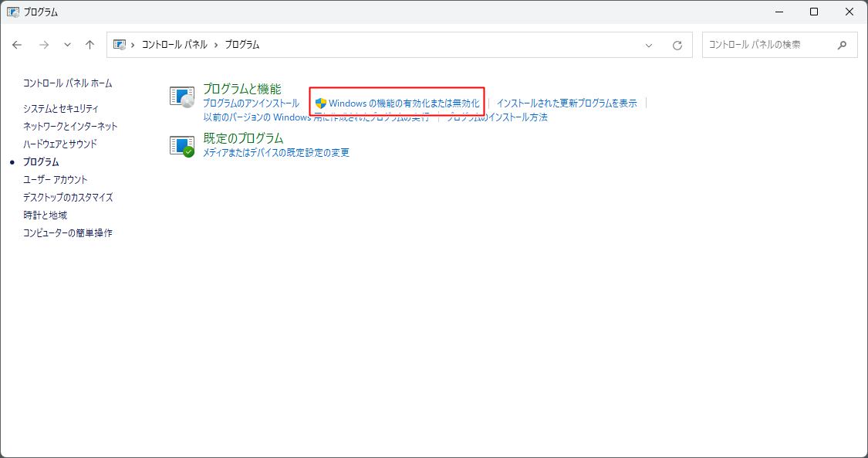The height and width of the screenshot is (458, 868).
Task: Click the refresh icon in the address bar
Action: pyautogui.click(x=677, y=45)
